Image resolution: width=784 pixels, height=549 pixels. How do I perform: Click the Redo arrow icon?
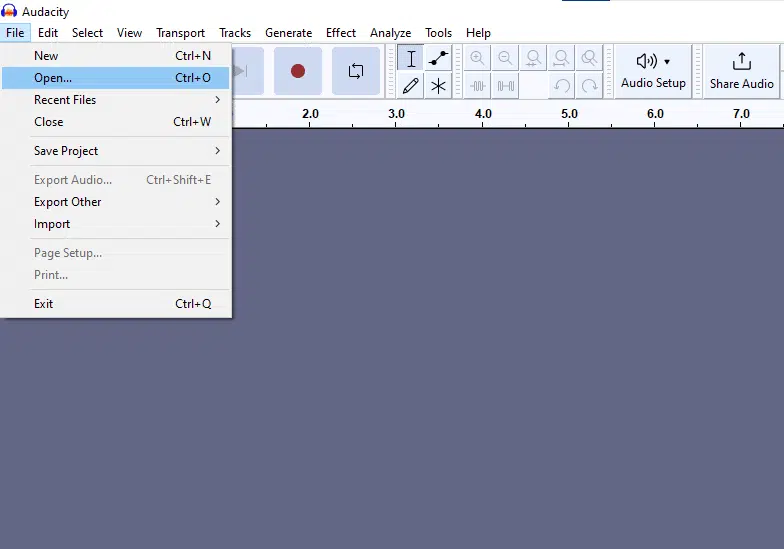590,86
